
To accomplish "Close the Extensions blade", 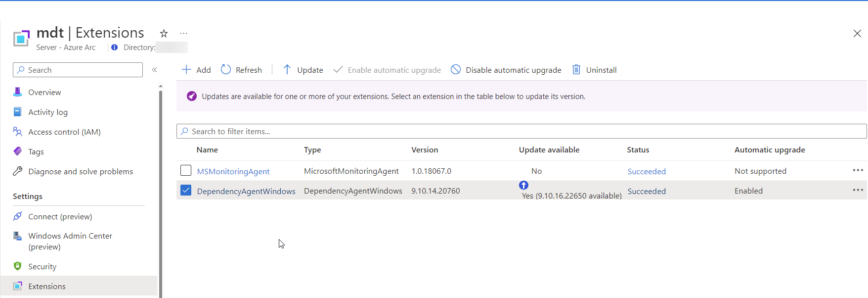I will click(857, 33).
